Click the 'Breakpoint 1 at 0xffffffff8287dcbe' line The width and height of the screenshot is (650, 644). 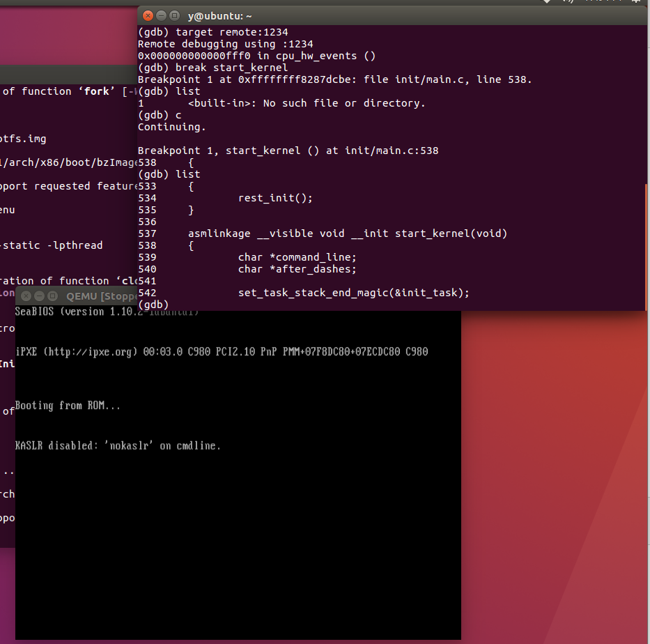coord(334,79)
